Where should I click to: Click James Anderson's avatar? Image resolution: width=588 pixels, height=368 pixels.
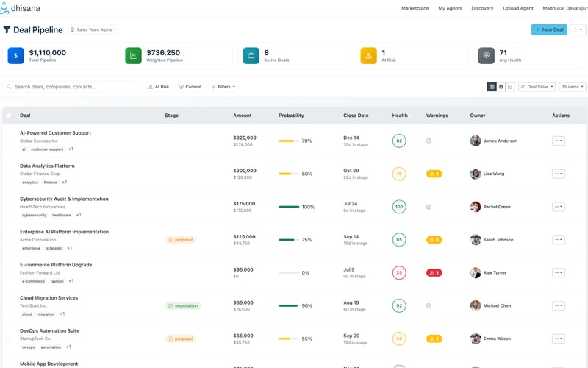(476, 141)
